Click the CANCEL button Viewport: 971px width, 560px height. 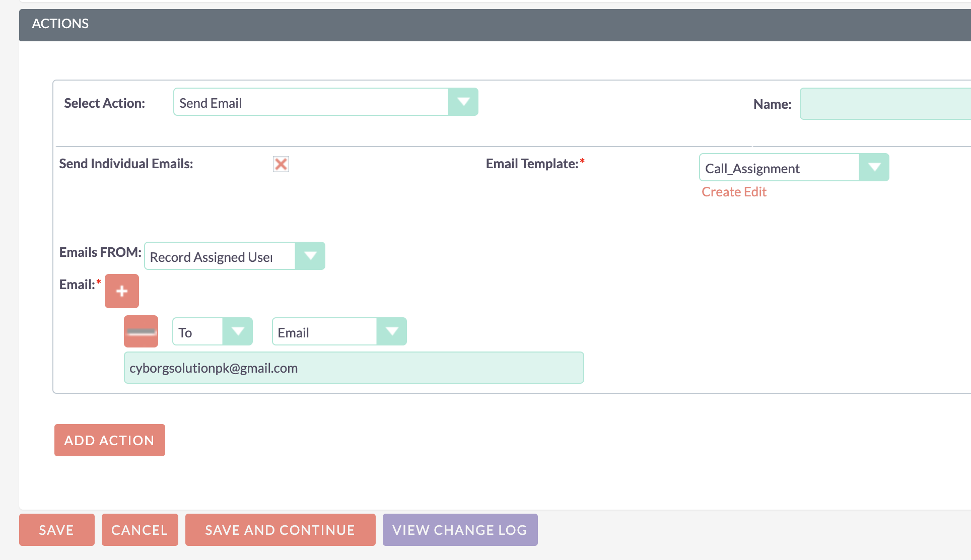[140, 530]
